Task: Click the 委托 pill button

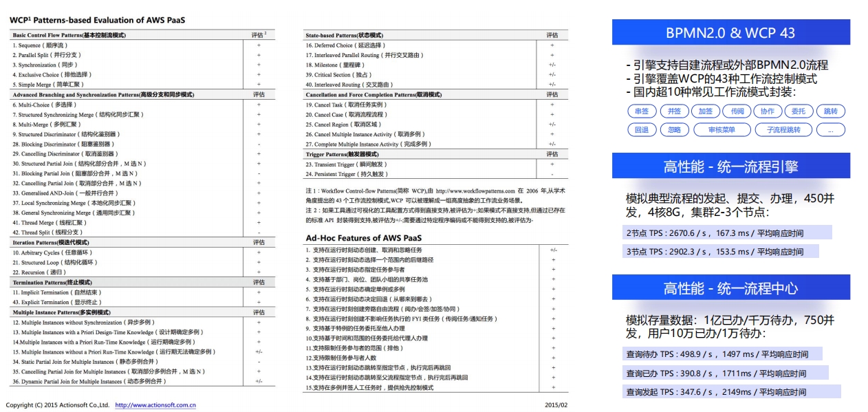Action: (x=799, y=111)
